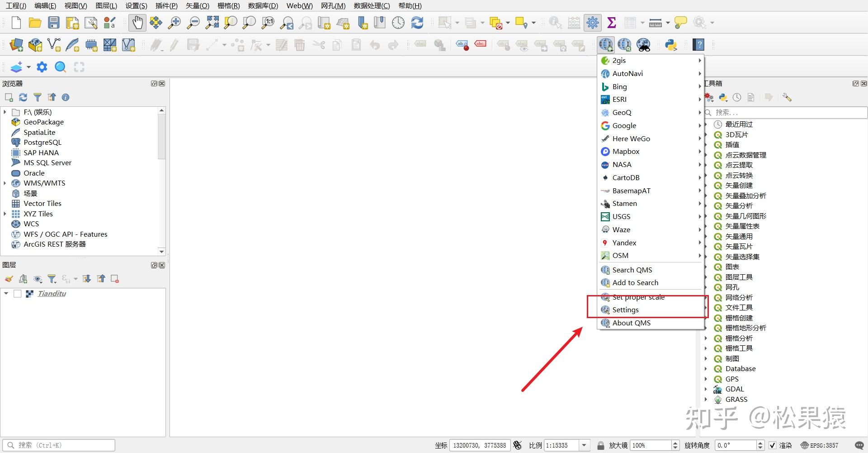Toggle the 渲染 render checkbox
The height and width of the screenshot is (453, 868).
pos(773,445)
